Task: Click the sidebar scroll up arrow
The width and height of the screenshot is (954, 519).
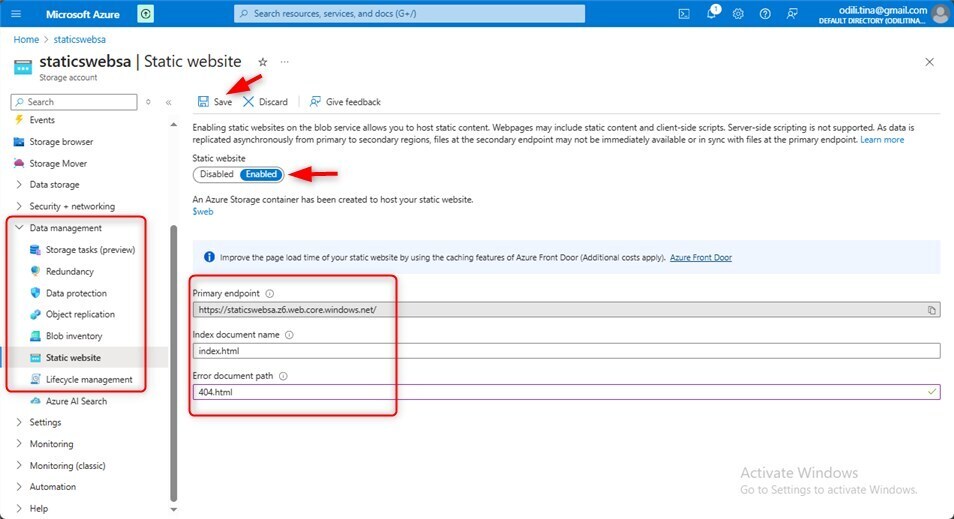Action: 173,124
